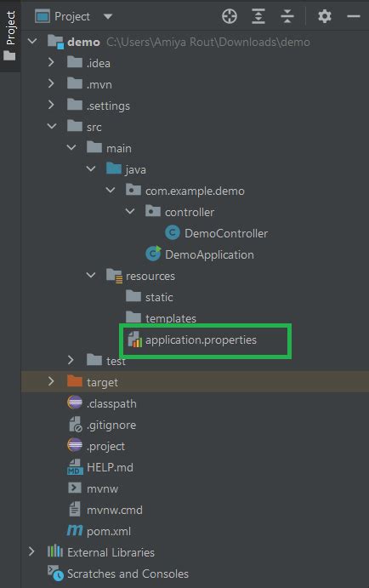Click the Select Opened File crosshair icon
The width and height of the screenshot is (369, 588).
pyautogui.click(x=230, y=16)
